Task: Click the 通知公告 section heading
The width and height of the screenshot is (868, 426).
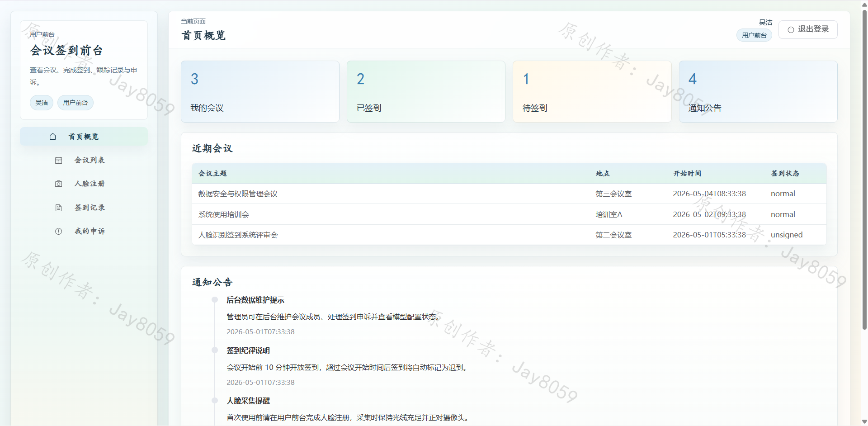Action: click(x=212, y=282)
